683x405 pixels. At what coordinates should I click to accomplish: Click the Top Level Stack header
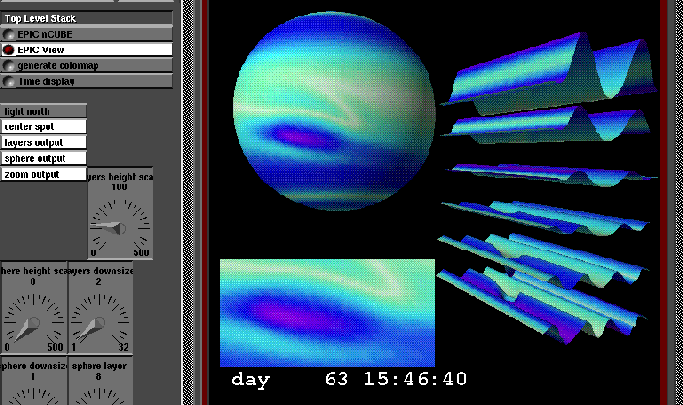86,17
